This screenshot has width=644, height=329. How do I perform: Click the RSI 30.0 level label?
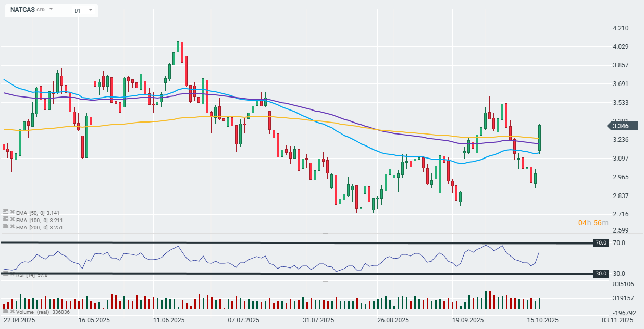(602, 274)
